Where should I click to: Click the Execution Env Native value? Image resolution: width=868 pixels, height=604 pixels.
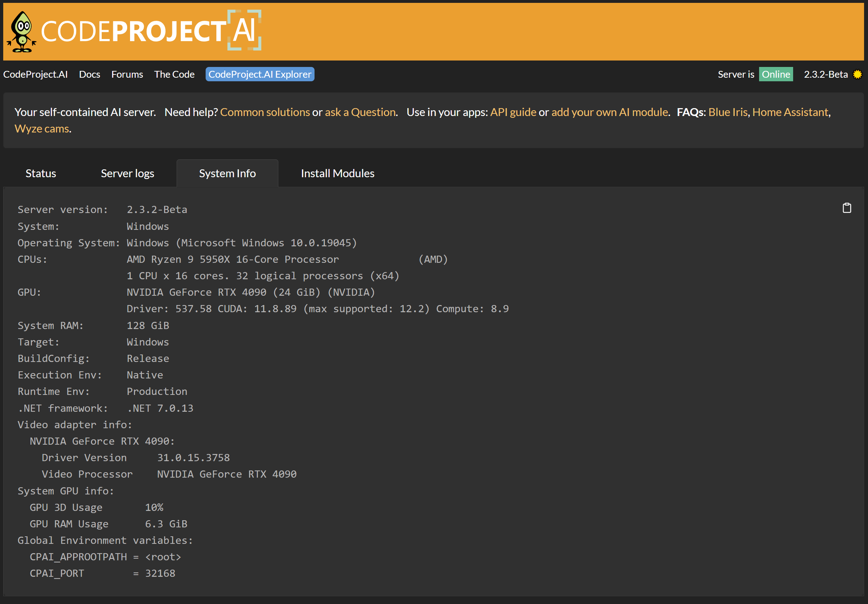pos(145,375)
